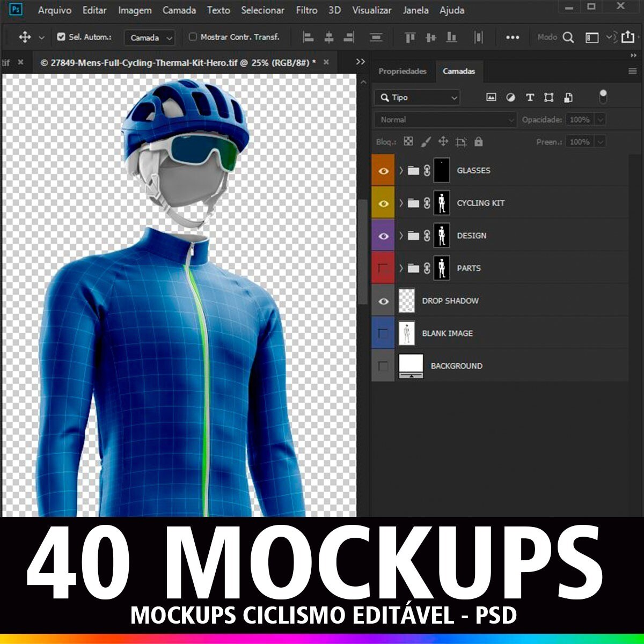Switch to the Propriedades tab
Viewport: 644px width, 644px height.
[x=402, y=71]
